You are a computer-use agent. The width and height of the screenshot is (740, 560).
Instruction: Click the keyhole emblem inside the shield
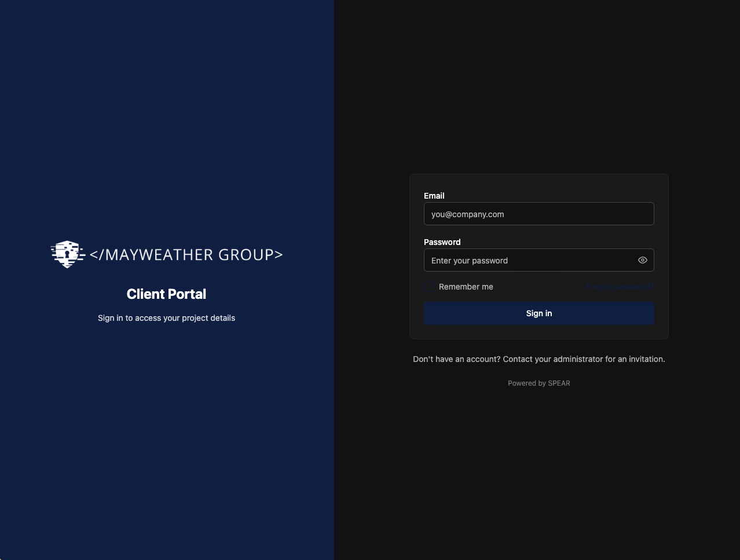(67, 256)
